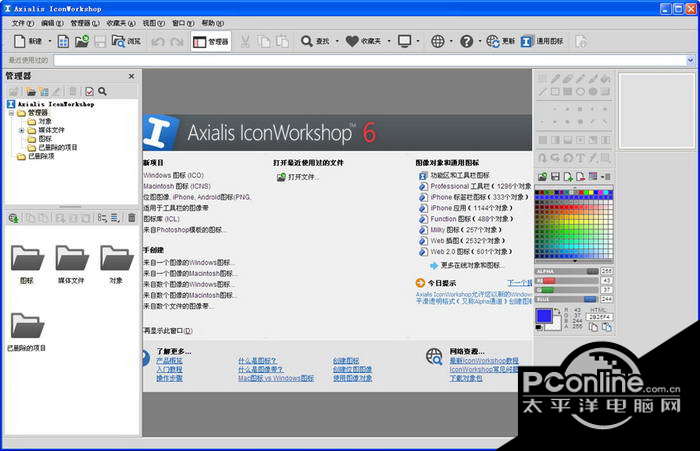
Task: Adjust the ALPHA channel slider
Action: (x=567, y=271)
